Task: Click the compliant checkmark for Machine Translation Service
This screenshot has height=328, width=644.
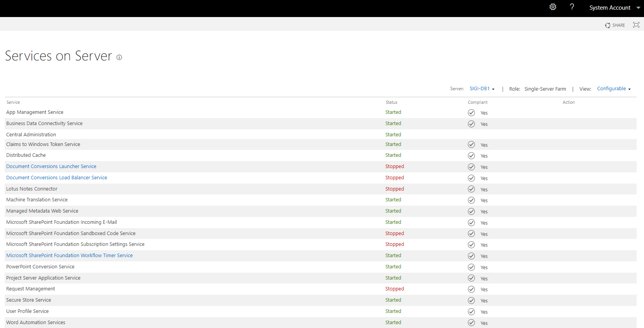Action: coord(471,200)
